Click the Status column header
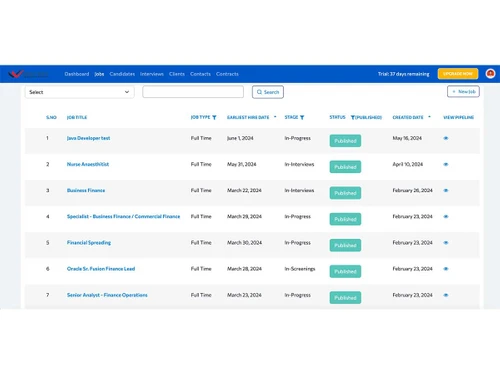This screenshot has width=500, height=375. coord(337,117)
